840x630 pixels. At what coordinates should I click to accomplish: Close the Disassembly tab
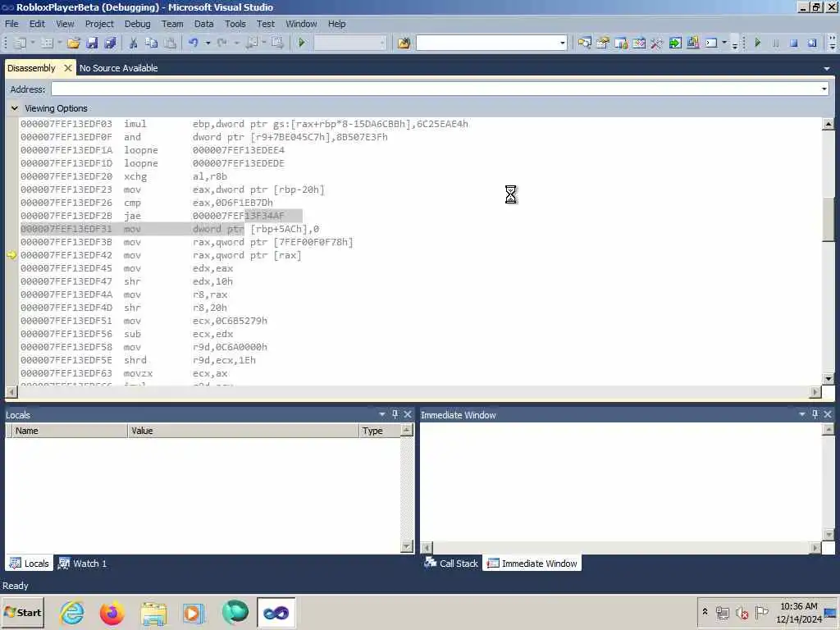tap(67, 68)
